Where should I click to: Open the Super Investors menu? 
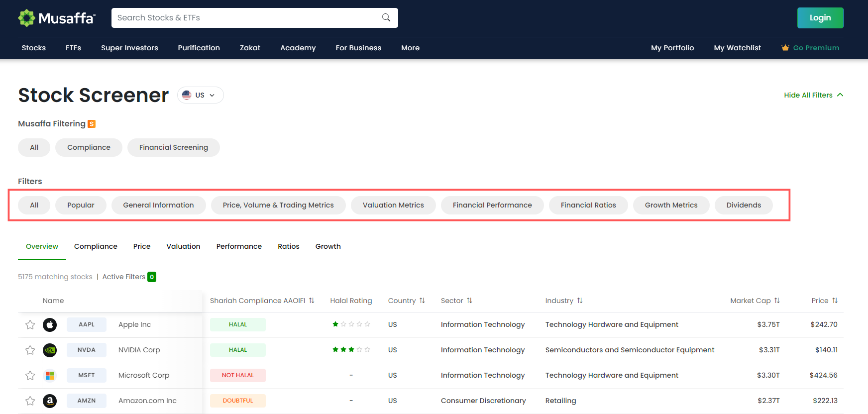[x=129, y=48]
